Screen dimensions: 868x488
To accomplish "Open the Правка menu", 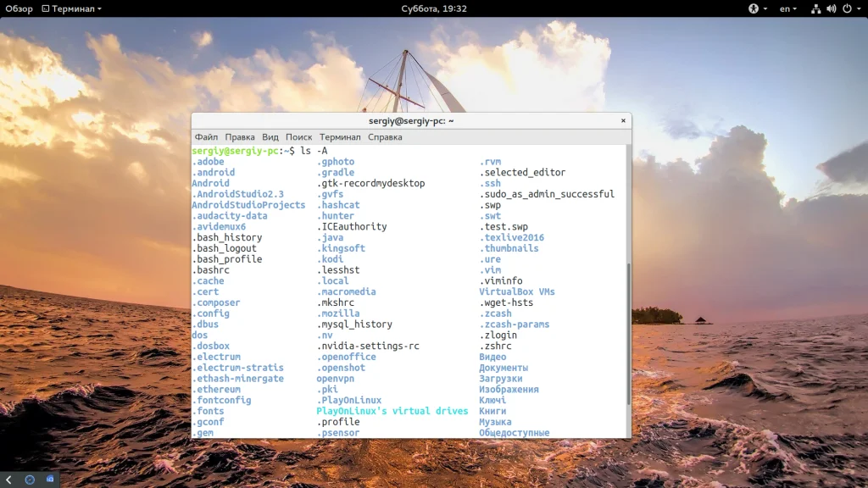I will click(x=240, y=137).
